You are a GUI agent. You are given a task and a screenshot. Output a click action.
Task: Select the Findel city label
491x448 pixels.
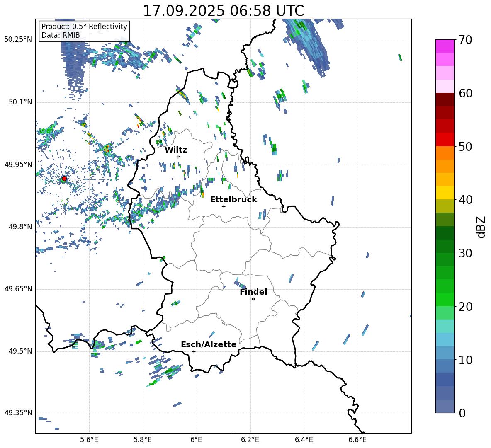coord(253,292)
